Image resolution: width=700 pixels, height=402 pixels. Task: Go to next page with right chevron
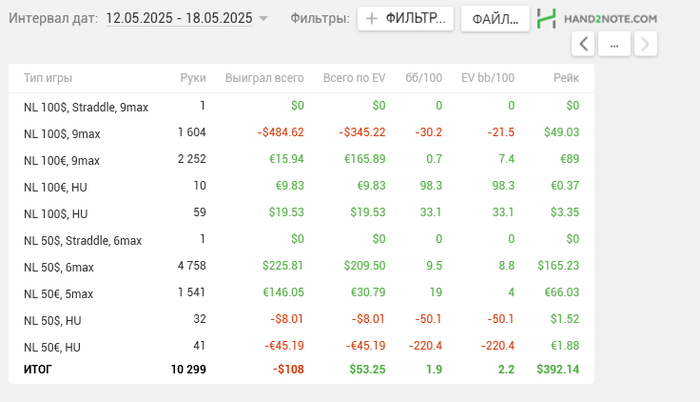646,43
